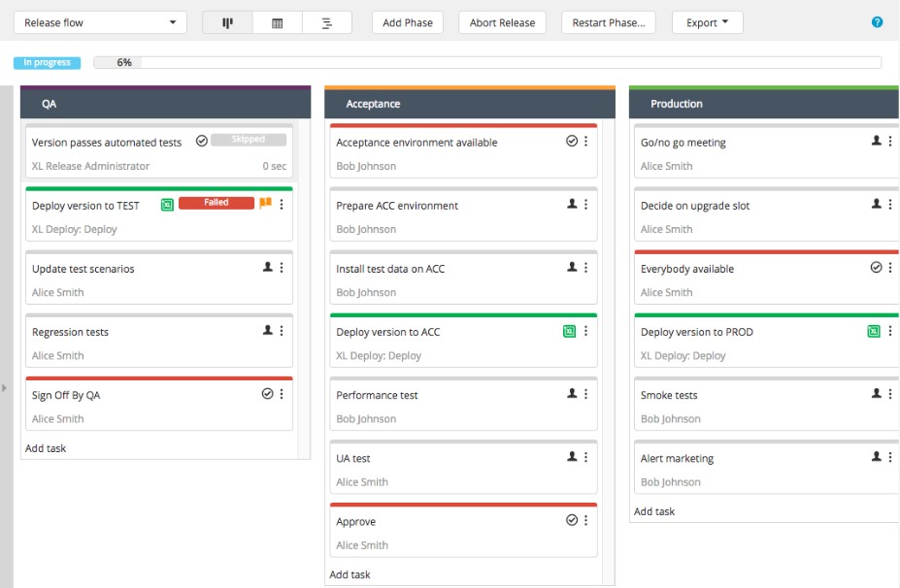The width and height of the screenshot is (900, 588).
Task: Select the board flow view icon
Action: point(227,22)
